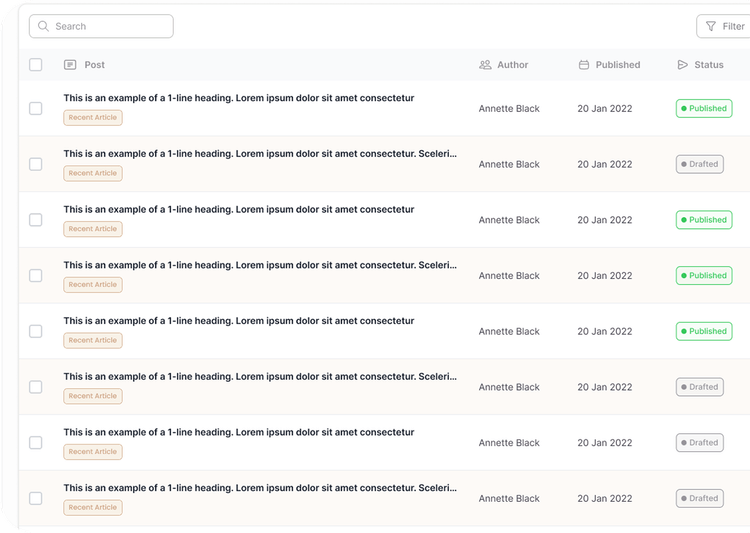Click the Published badge in the third row

pyautogui.click(x=704, y=220)
